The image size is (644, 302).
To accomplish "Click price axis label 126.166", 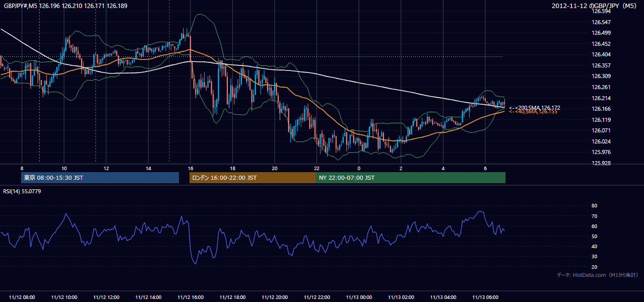I will tap(601, 109).
